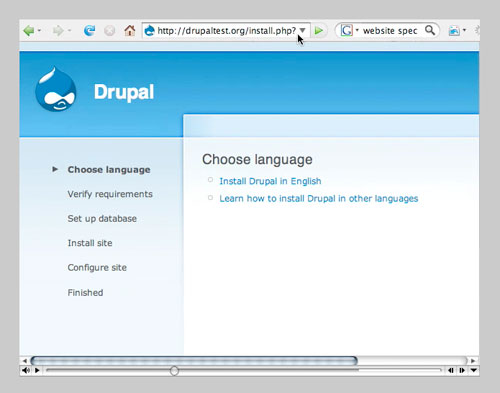
Task: Click the picture toolbar icon at right
Action: click(454, 31)
